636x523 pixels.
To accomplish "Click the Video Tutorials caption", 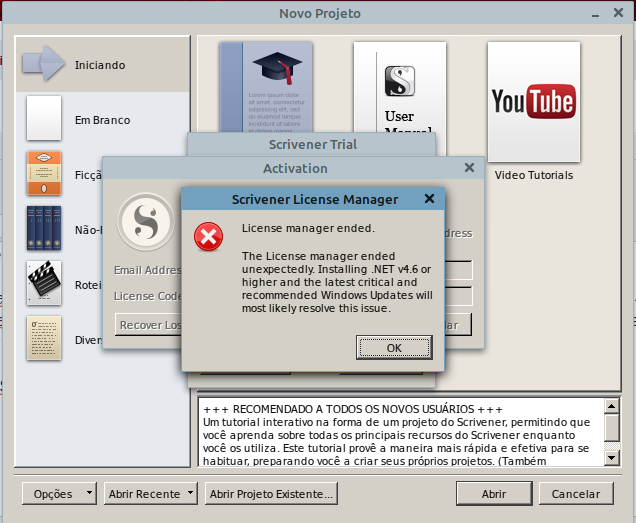I will tap(534, 175).
